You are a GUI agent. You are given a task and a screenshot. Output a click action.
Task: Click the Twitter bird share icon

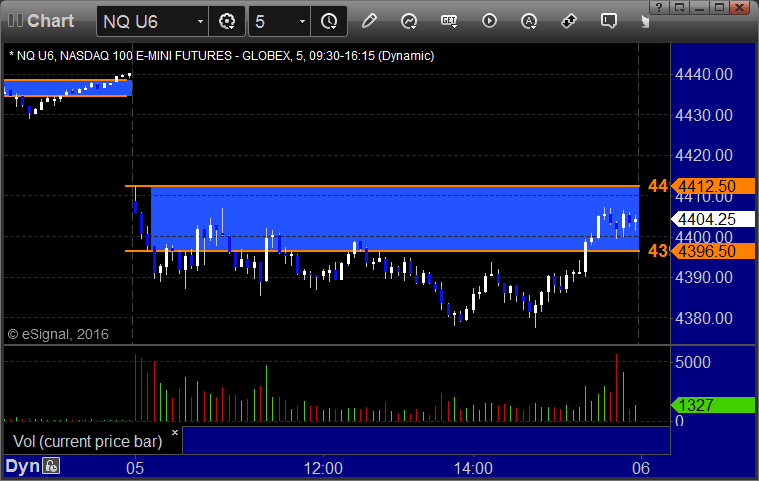[x=645, y=21]
